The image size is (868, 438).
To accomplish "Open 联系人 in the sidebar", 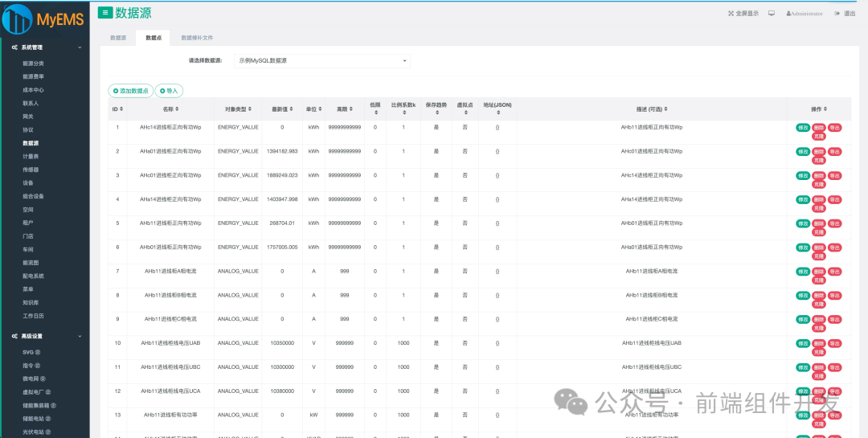I will 31,103.
